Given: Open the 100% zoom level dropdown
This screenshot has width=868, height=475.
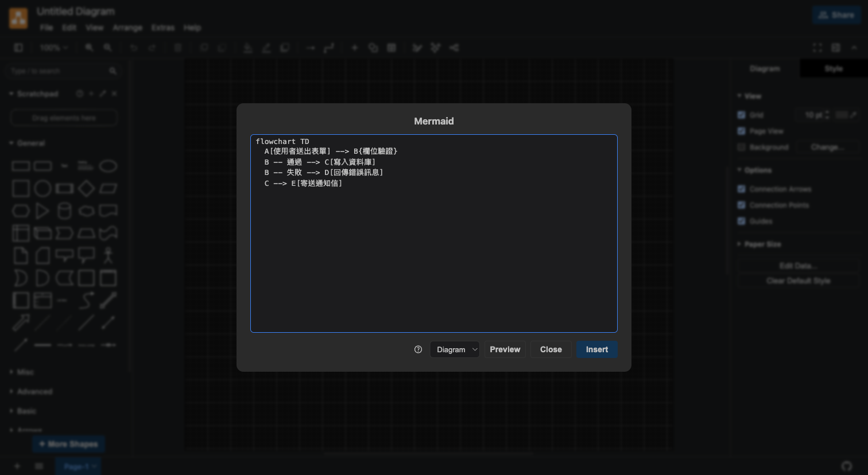Looking at the screenshot, I should click(x=53, y=48).
